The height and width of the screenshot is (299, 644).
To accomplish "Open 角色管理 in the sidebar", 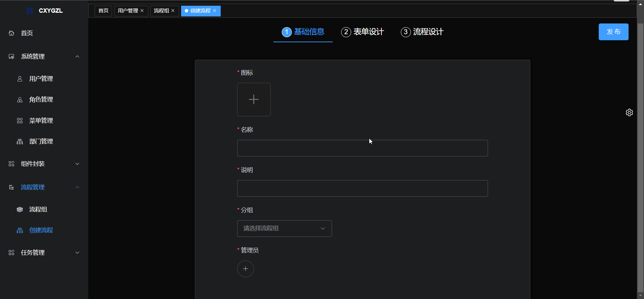I will click(44, 100).
